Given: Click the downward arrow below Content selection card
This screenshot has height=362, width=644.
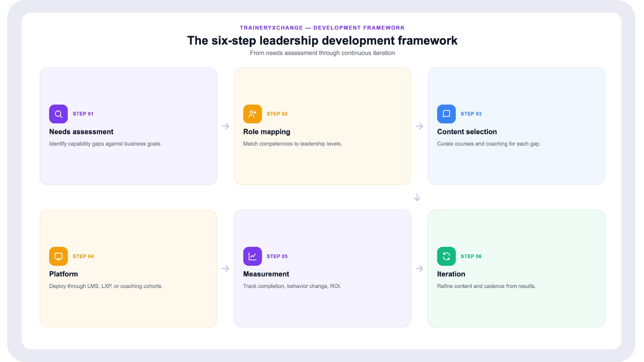Looking at the screenshot, I should [x=417, y=197].
